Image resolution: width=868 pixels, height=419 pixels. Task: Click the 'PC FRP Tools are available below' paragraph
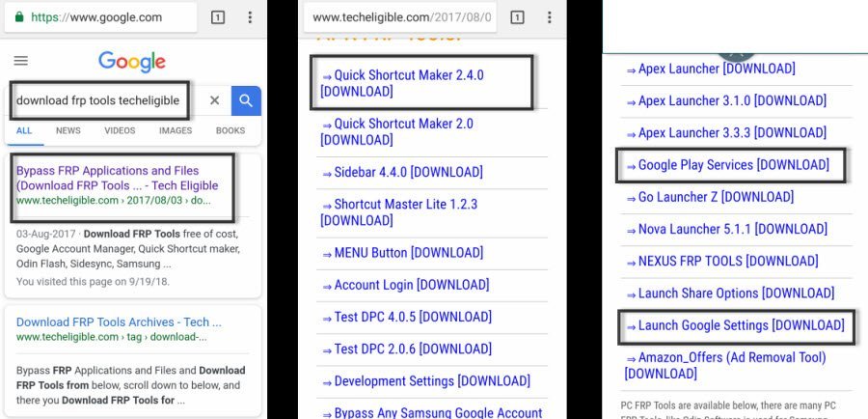click(730, 411)
